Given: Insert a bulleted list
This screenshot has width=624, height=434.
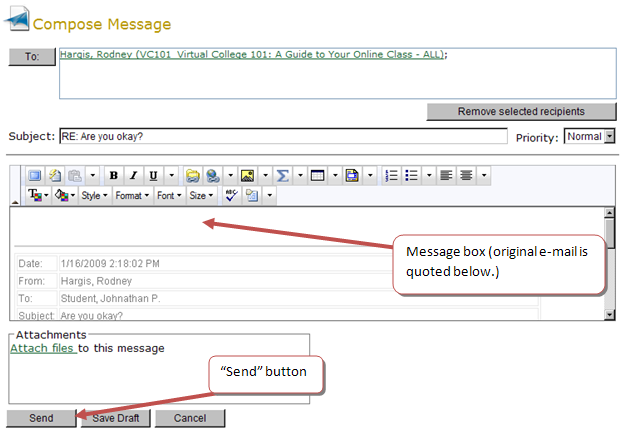Looking at the screenshot, I should (412, 175).
